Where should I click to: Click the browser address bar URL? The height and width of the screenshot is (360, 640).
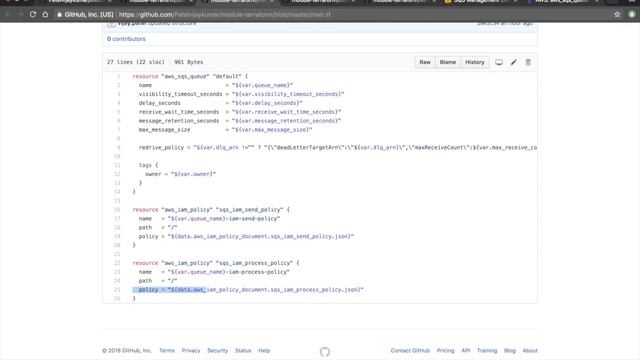tap(224, 14)
